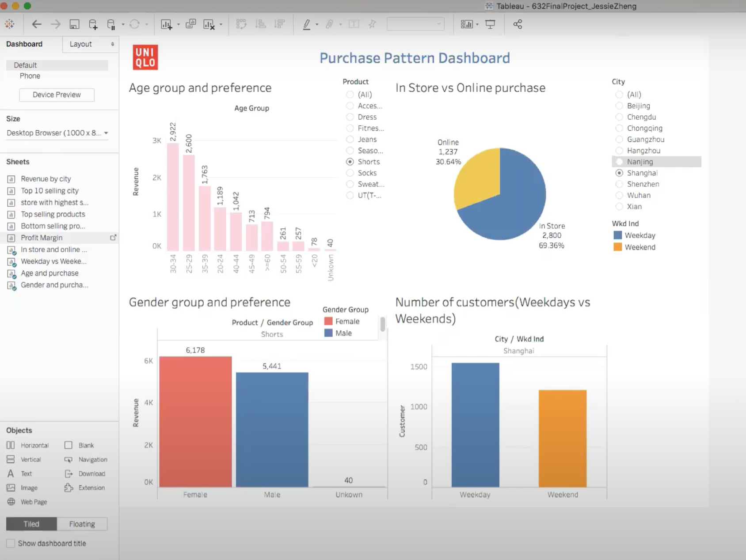Click the Device Preview button
Viewport: 746px width, 560px height.
tap(57, 95)
